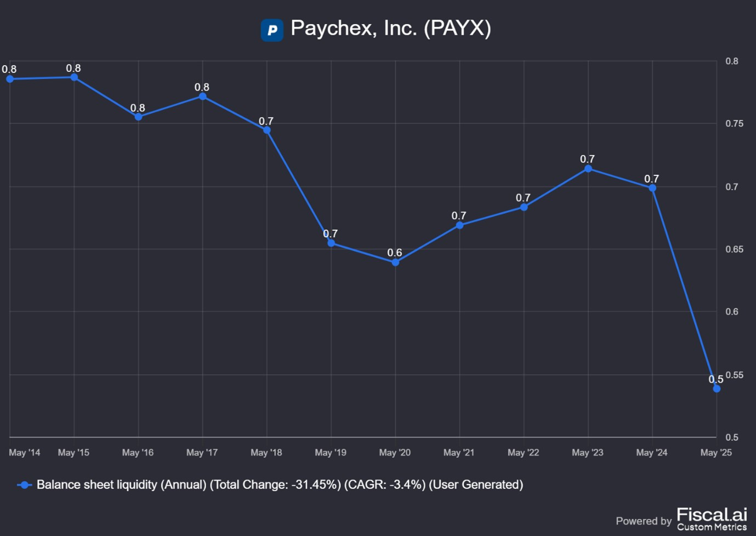
Task: Select the May '15 data point
Action: [x=74, y=77]
